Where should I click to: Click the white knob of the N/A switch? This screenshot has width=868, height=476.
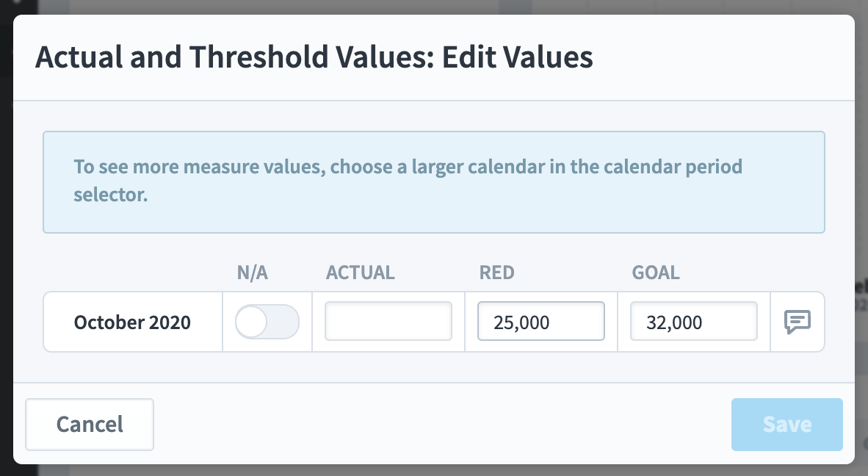[x=252, y=322]
